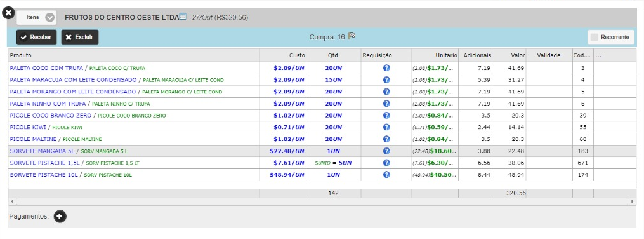Image resolution: width=644 pixels, height=239 pixels.
Task: Open the SORVETE PISTACHE 1,5L product link
Action: pyautogui.click(x=45, y=163)
